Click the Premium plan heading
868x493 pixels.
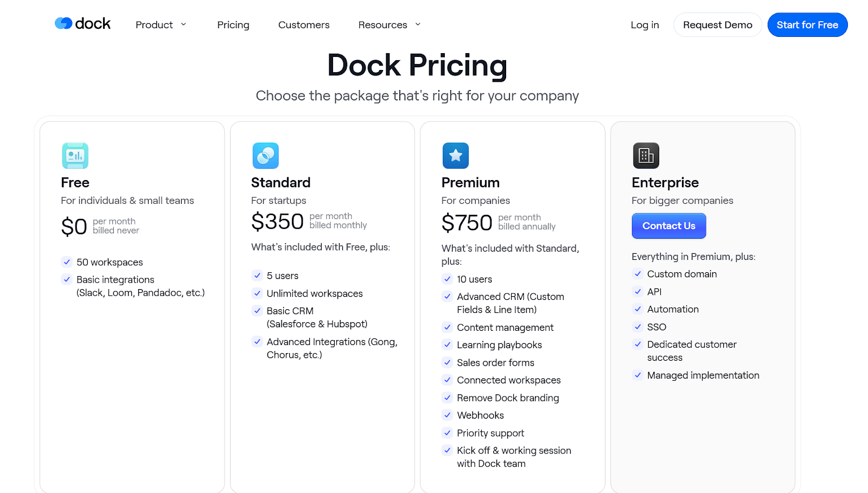[470, 183]
